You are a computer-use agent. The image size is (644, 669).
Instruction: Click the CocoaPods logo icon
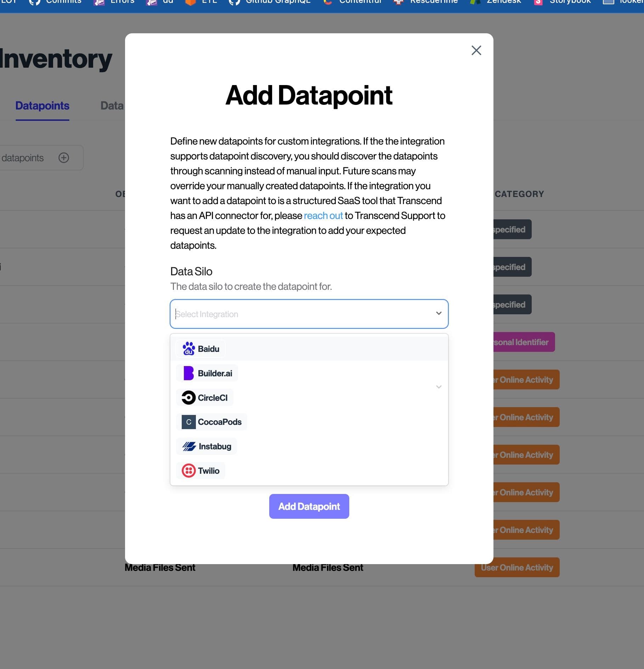point(188,422)
